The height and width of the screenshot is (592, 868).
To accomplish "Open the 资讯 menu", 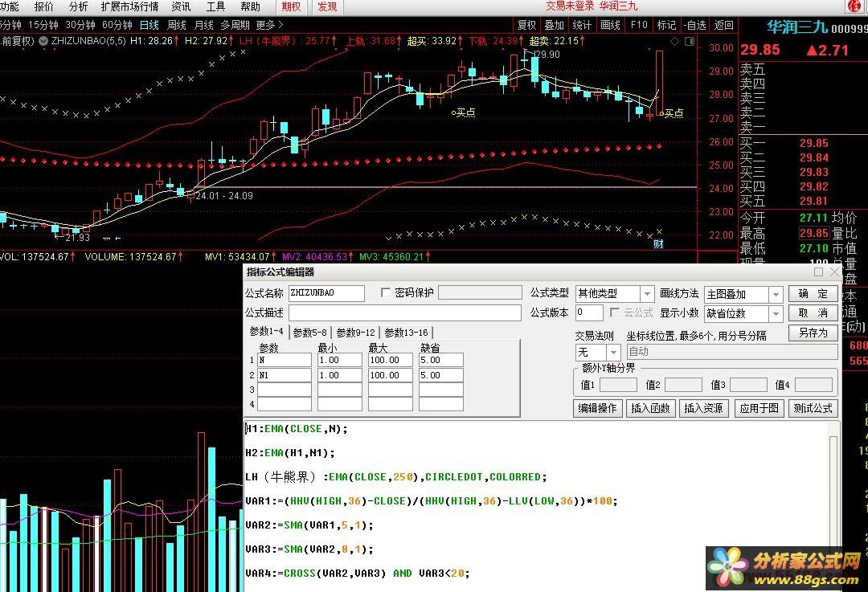I will [x=181, y=6].
